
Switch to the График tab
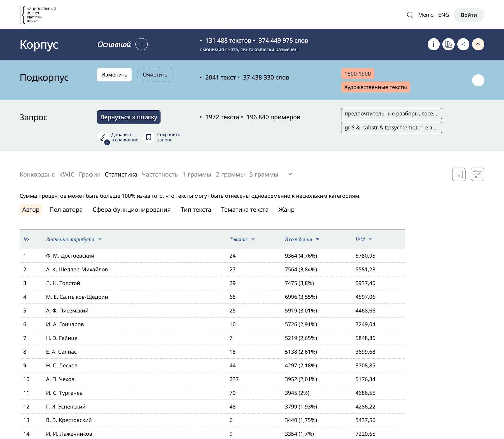pos(89,174)
